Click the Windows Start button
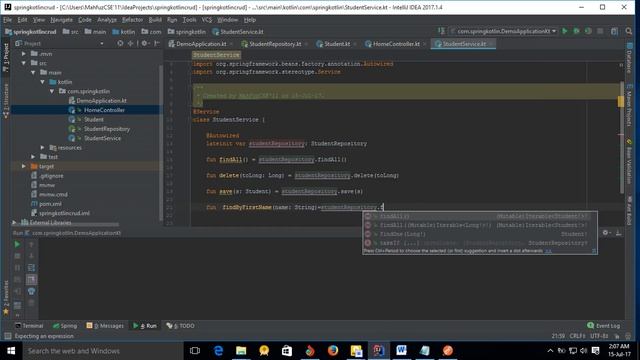Viewport: 640px width, 360px height. [11, 351]
